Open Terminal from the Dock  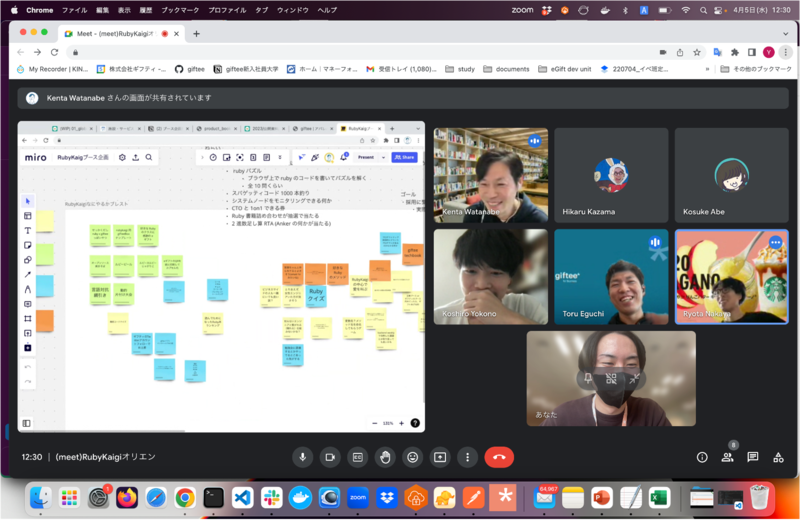tap(213, 497)
